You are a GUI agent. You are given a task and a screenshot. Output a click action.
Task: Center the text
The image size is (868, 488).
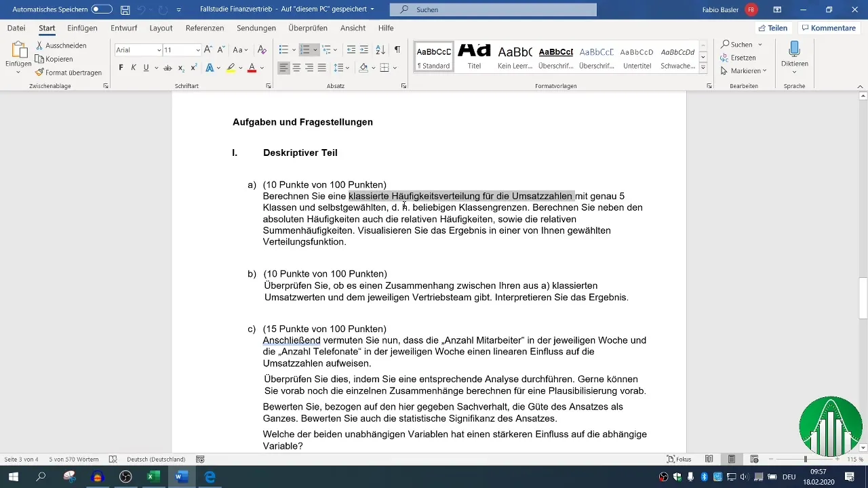pyautogui.click(x=296, y=68)
